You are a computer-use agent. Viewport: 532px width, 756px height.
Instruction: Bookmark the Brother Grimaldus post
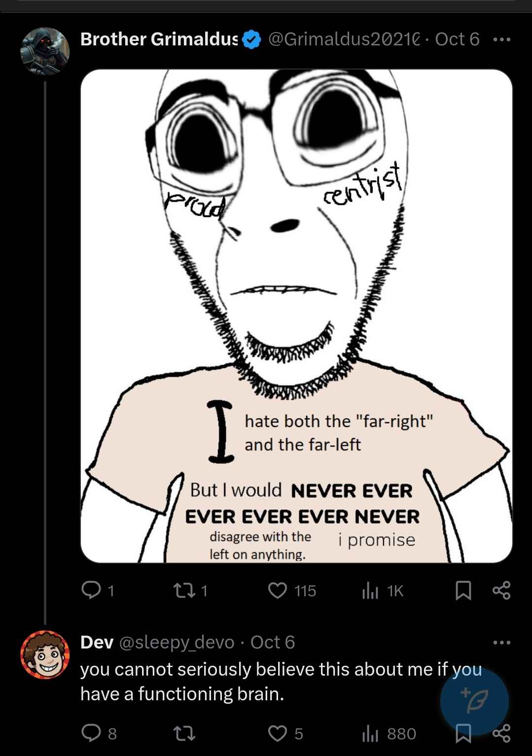[463, 590]
